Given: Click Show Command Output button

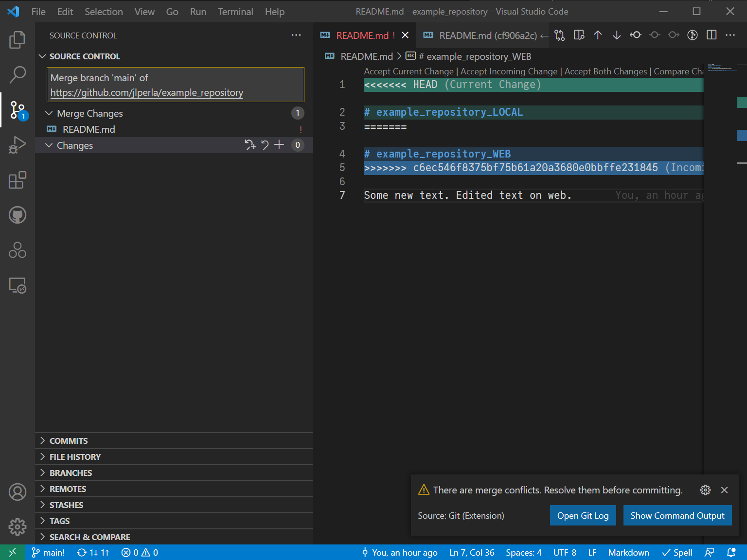Looking at the screenshot, I should 677,516.
